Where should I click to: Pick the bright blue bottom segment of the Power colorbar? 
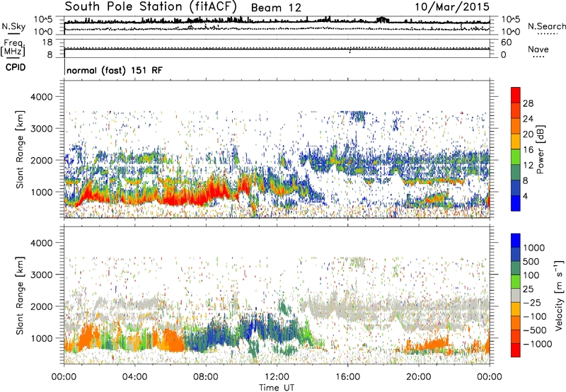click(516, 204)
